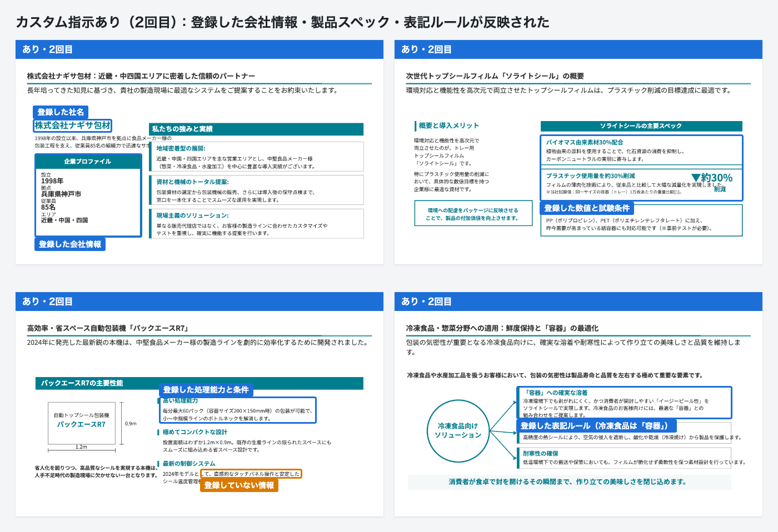Select the 私たちの強みと実績 section header
The width and height of the screenshot is (778, 532).
(256, 129)
